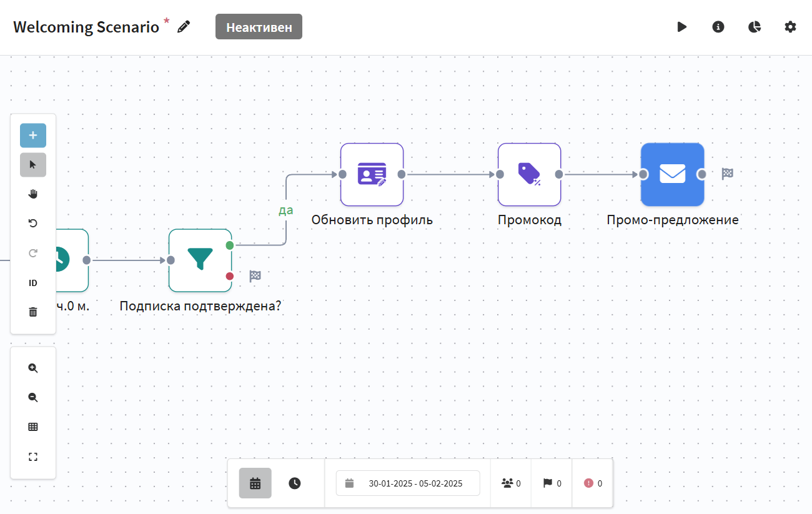The width and height of the screenshot is (812, 514).
Task: Click the Неактивен status button
Action: tap(259, 27)
